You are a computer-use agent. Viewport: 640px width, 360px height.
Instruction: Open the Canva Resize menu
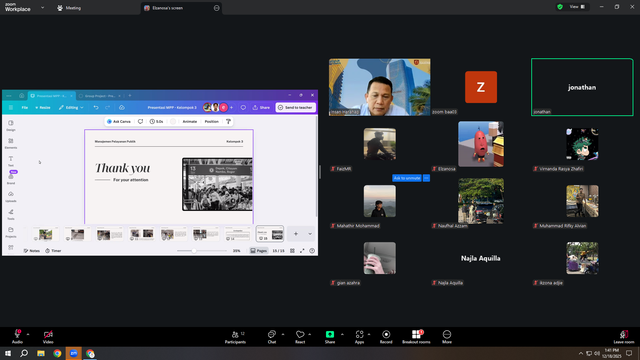(42, 107)
